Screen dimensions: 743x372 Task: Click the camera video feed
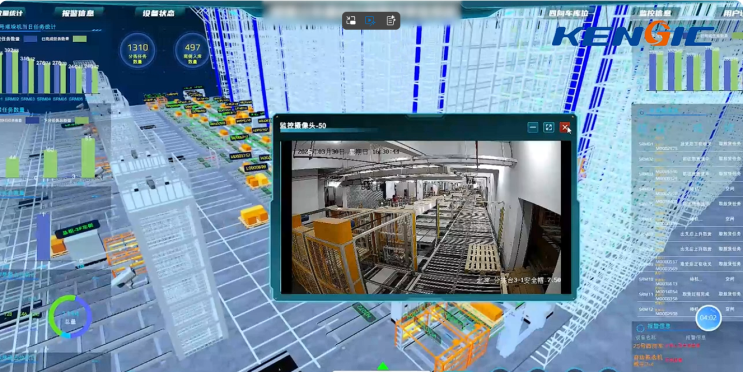tap(426, 217)
